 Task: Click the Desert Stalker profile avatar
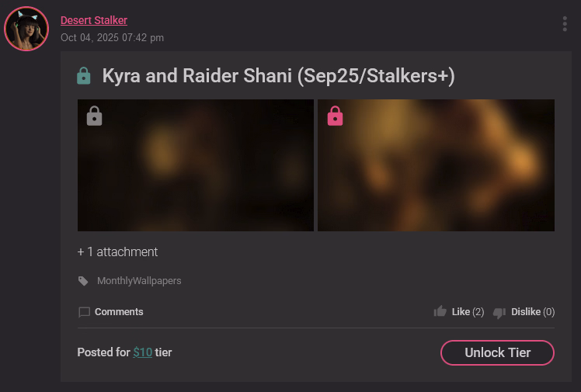26,29
